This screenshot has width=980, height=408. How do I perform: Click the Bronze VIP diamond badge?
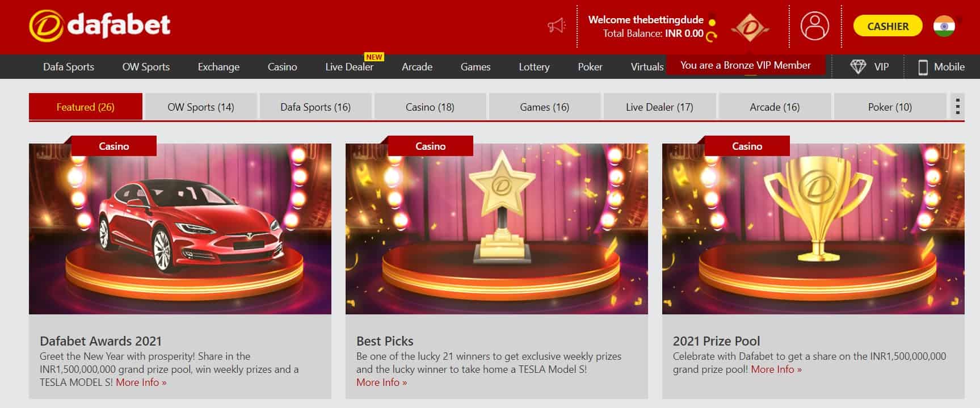coord(750,27)
